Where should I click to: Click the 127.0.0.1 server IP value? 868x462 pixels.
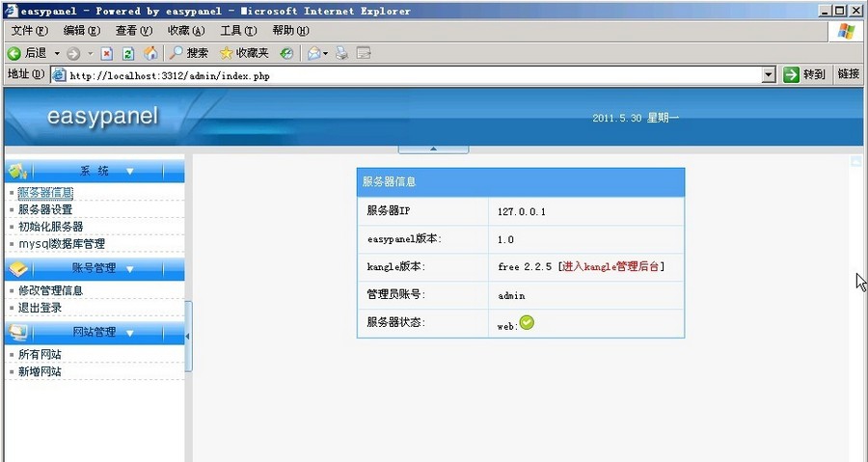[x=522, y=212]
